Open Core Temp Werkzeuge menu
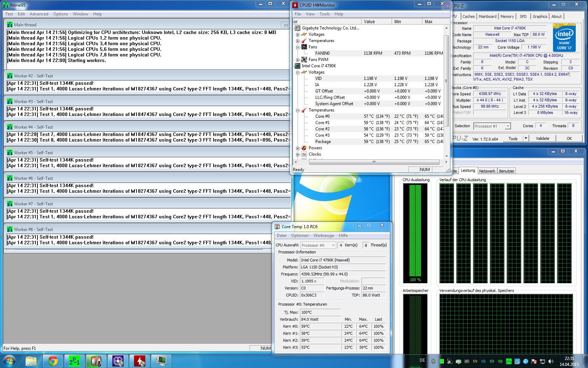Screen dimensions: 588x368 324,236
